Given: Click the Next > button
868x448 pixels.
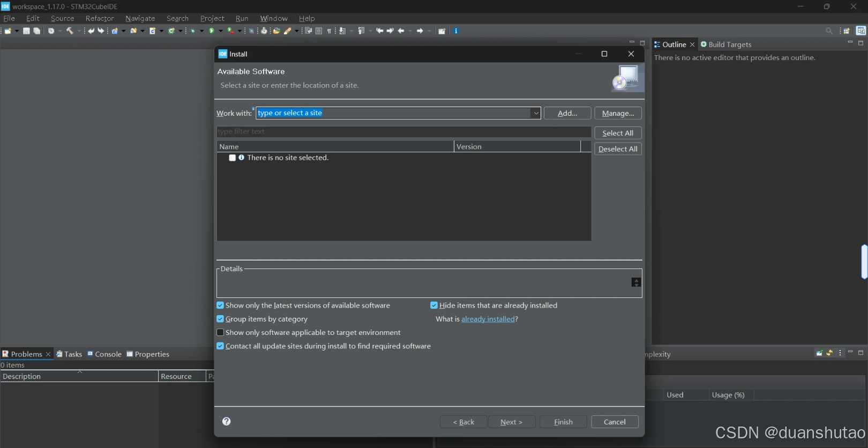Looking at the screenshot, I should pyautogui.click(x=511, y=422).
